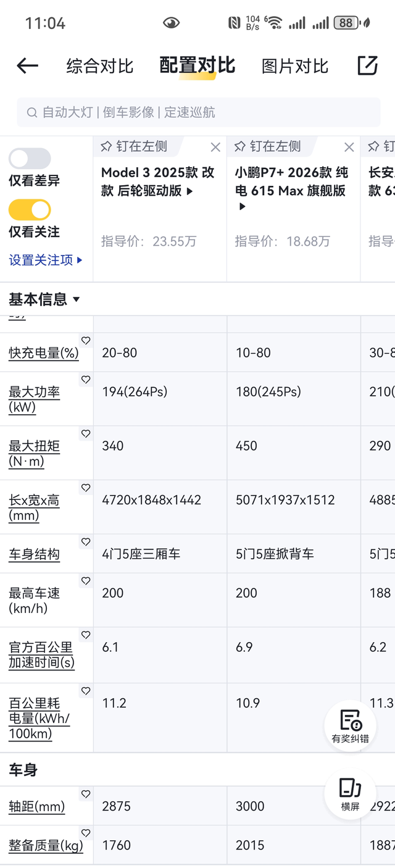This screenshot has height=868, width=395.
Task: Switch to the 综合对比 tab
Action: 100,66
